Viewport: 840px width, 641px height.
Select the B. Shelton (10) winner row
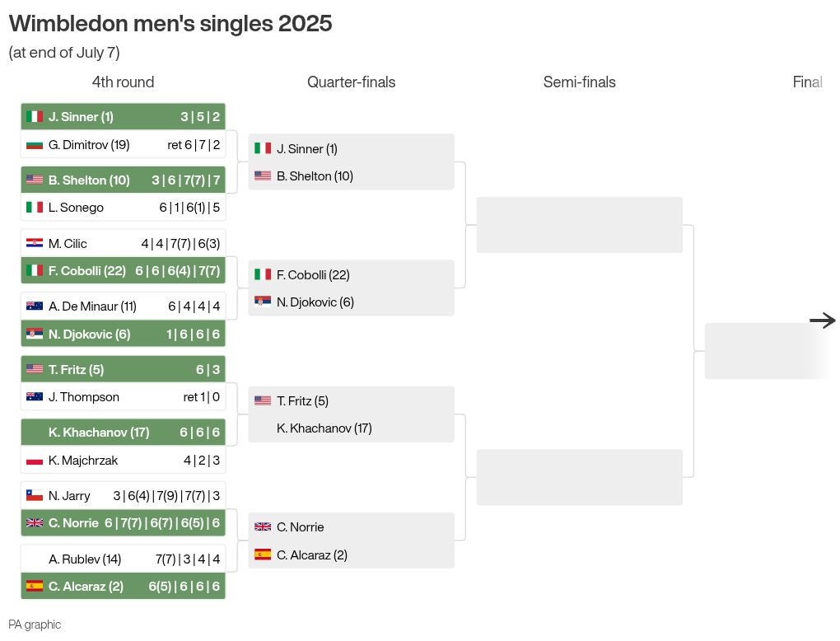click(x=124, y=180)
